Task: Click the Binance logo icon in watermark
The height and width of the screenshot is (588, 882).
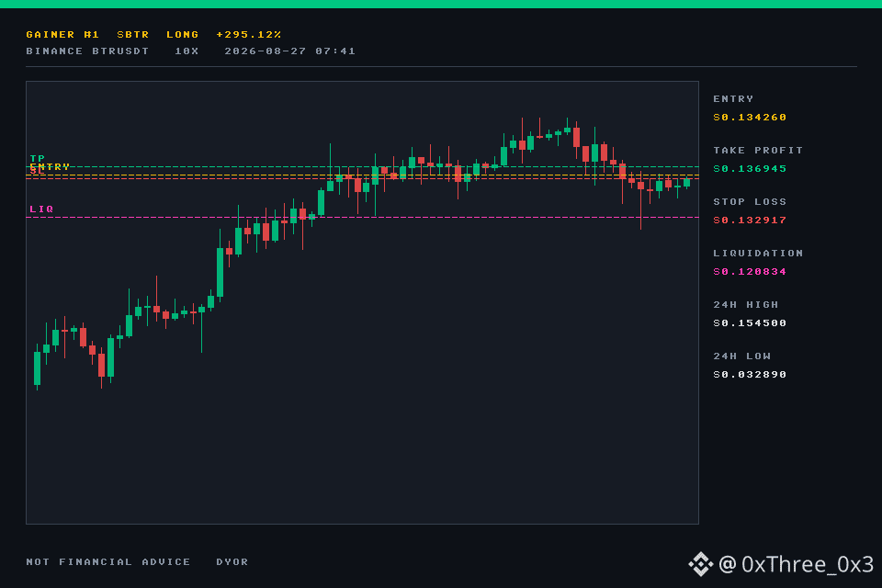Action: coord(700,564)
